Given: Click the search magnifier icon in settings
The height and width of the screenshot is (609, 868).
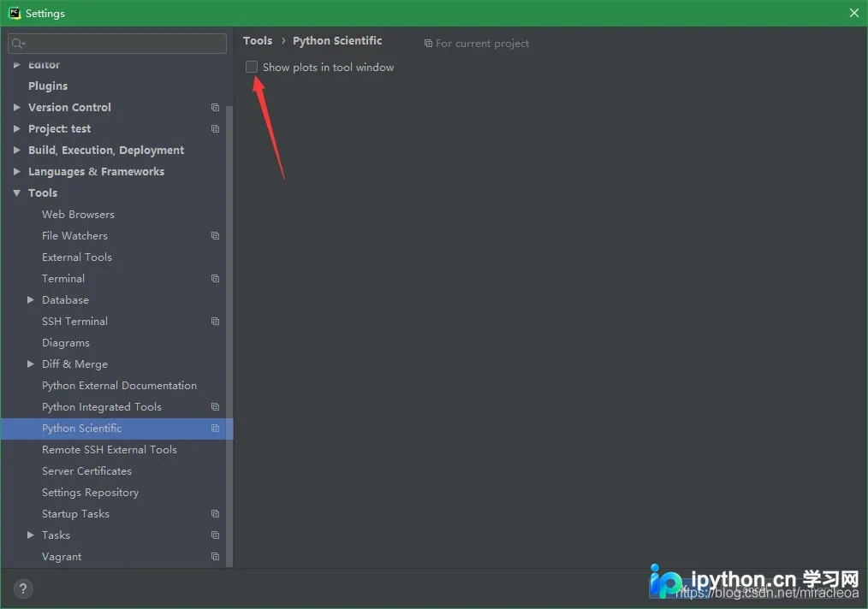Looking at the screenshot, I should 18,43.
